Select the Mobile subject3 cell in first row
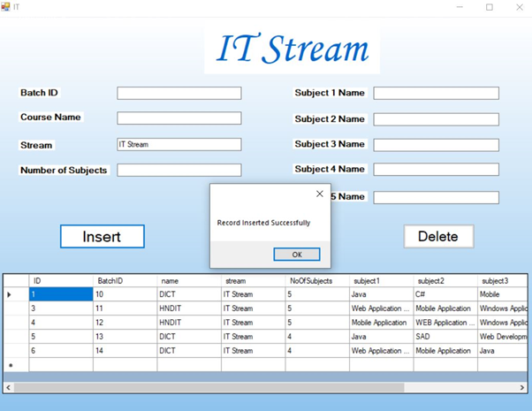 (x=503, y=294)
